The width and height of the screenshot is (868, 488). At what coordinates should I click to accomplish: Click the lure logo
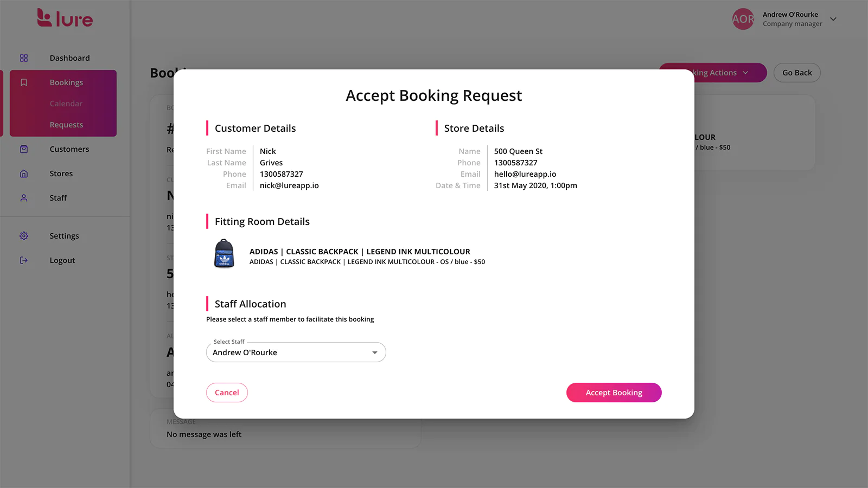coord(65,18)
